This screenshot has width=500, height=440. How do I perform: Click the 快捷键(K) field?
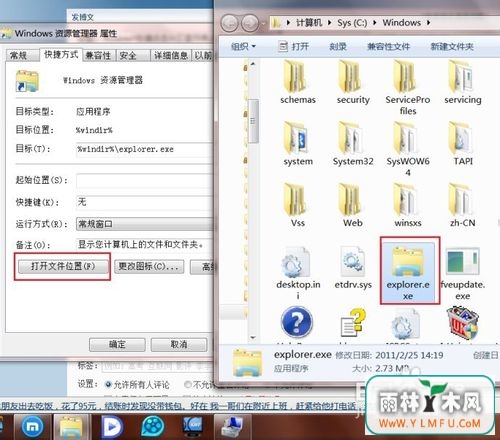click(144, 202)
